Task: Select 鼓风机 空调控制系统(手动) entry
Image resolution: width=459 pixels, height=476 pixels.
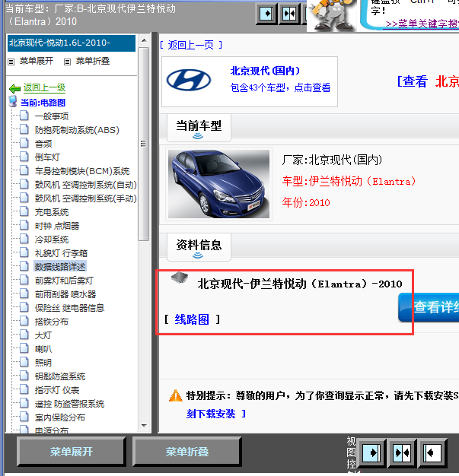Action: tap(86, 198)
